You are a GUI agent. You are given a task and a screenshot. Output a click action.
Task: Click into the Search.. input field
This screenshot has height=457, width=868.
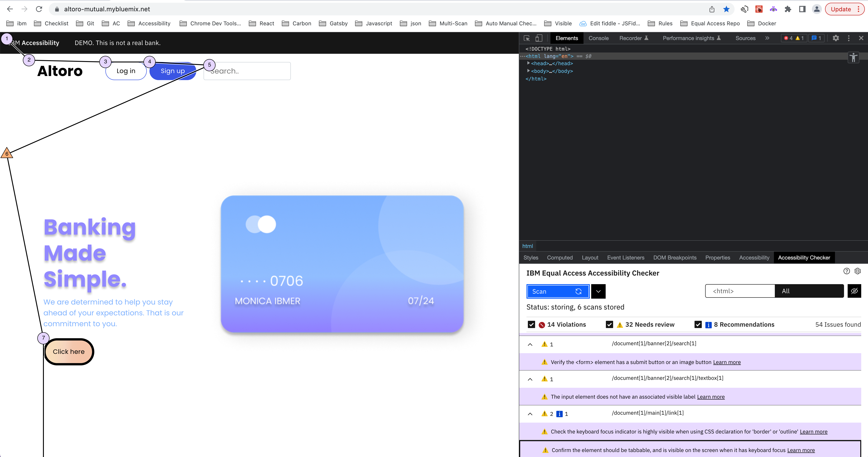(x=247, y=71)
